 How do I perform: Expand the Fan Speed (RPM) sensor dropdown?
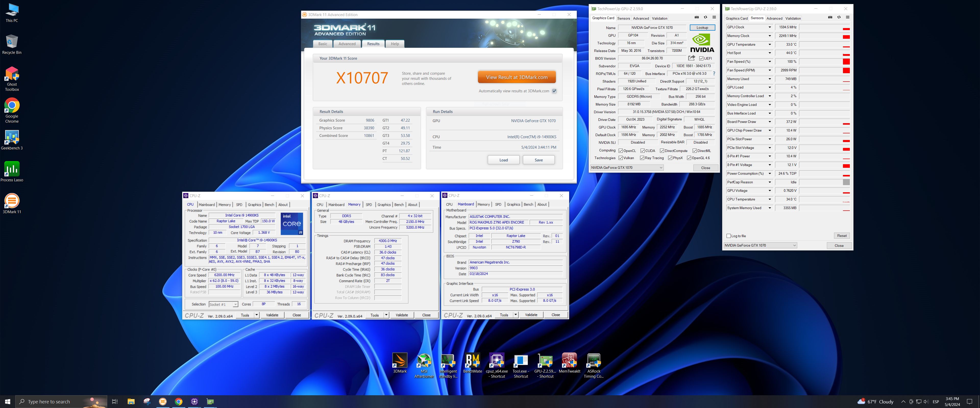click(x=770, y=70)
